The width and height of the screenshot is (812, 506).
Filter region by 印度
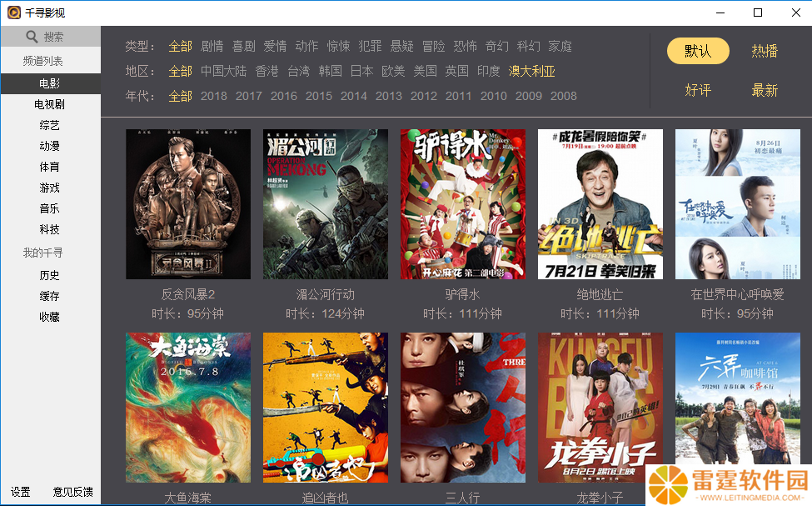(488, 71)
